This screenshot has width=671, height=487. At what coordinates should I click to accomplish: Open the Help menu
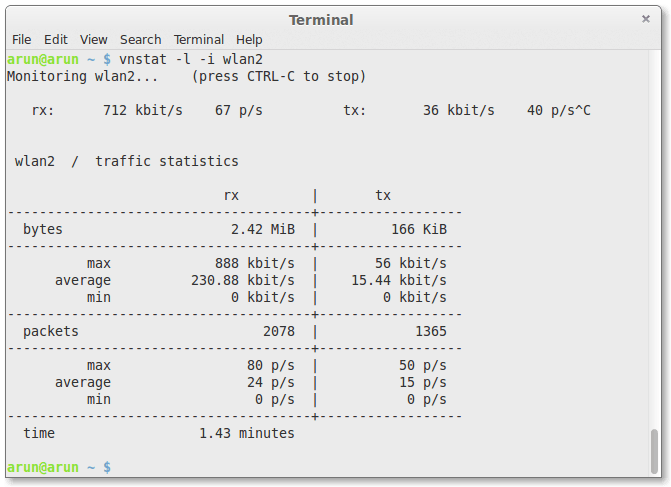[x=249, y=39]
